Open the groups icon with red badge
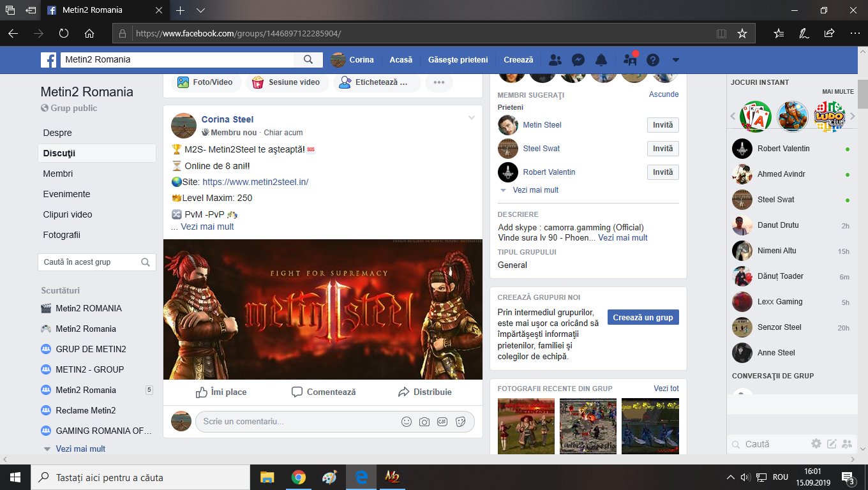 [x=630, y=60]
